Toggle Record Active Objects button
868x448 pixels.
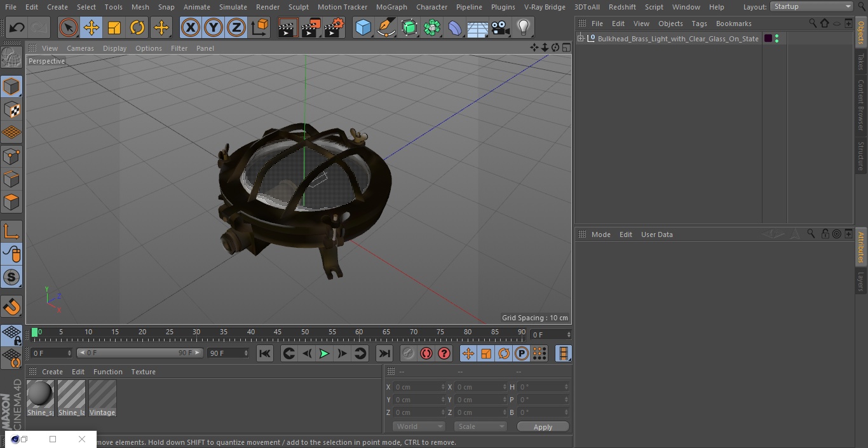click(409, 353)
